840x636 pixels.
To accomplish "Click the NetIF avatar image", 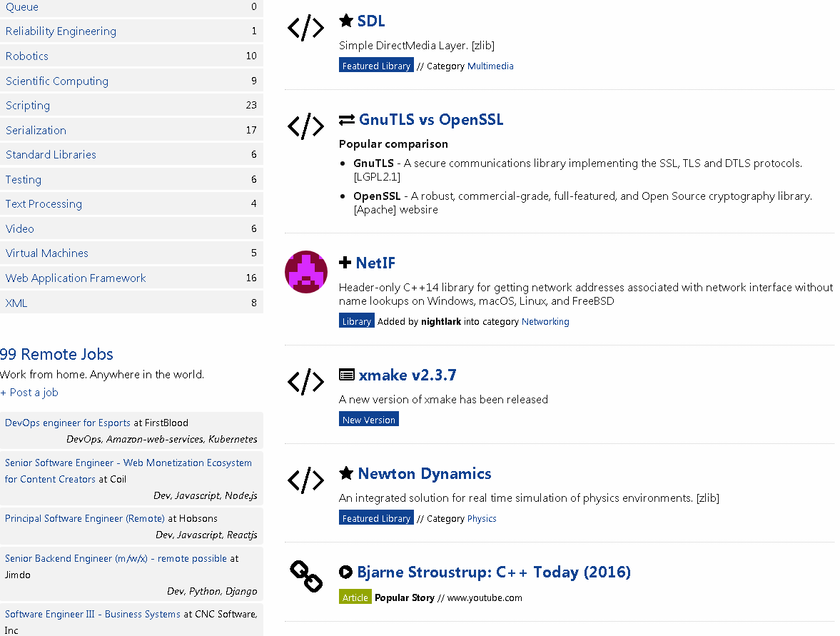I will (x=305, y=272).
